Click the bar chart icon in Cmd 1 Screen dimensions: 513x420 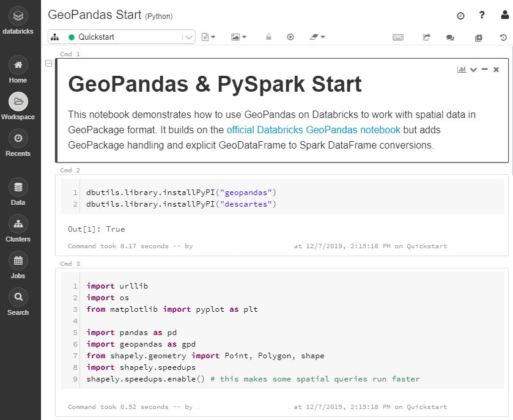pyautogui.click(x=462, y=69)
